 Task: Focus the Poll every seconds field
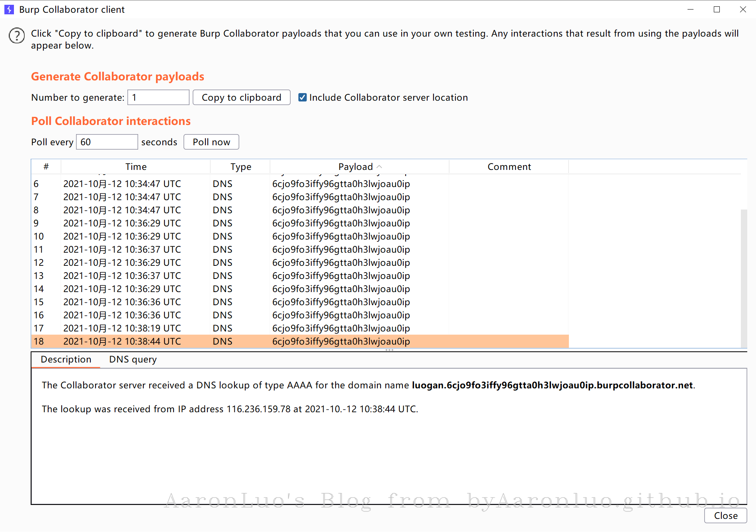click(107, 142)
